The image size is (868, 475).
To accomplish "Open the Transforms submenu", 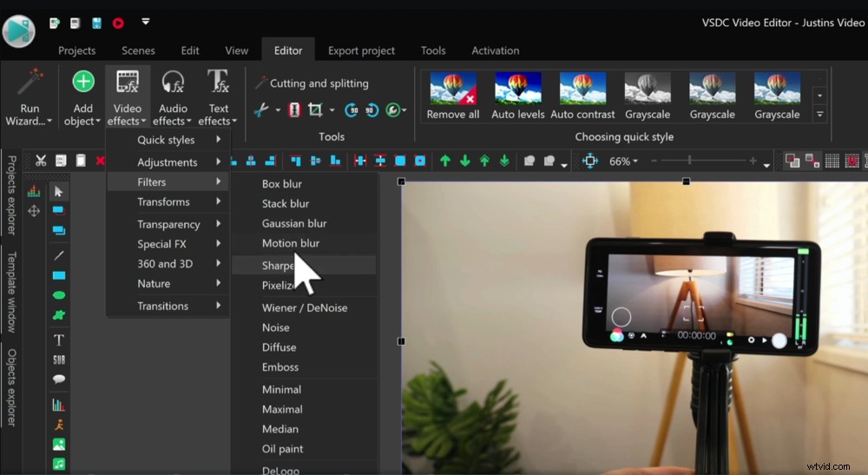I will click(168, 201).
